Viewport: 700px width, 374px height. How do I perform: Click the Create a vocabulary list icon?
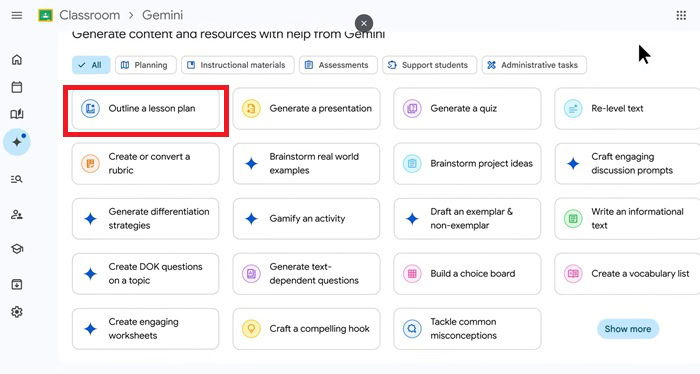(x=573, y=274)
